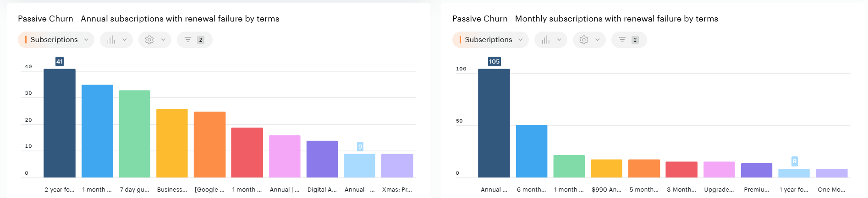Image resolution: width=868 pixels, height=198 pixels.
Task: Select the blue "6 month..." bar
Action: pos(532,151)
